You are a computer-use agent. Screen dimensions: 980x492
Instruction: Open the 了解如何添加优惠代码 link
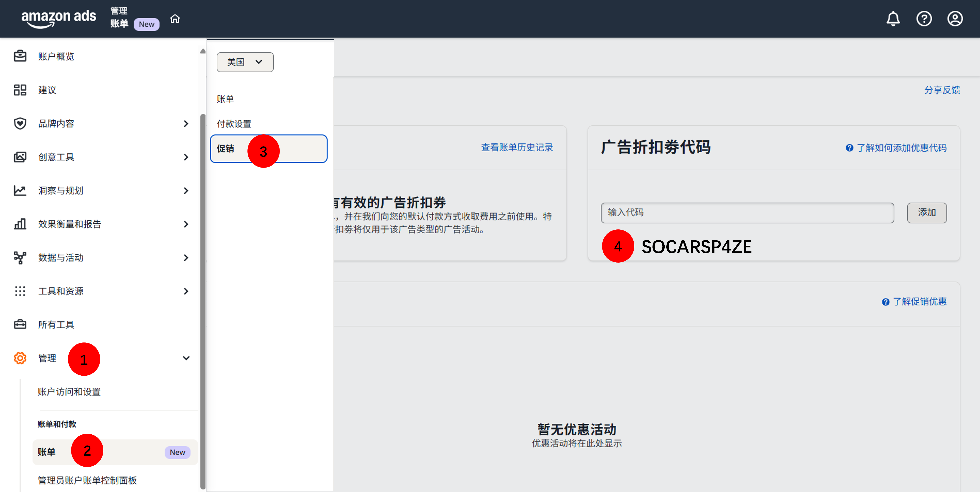[901, 148]
